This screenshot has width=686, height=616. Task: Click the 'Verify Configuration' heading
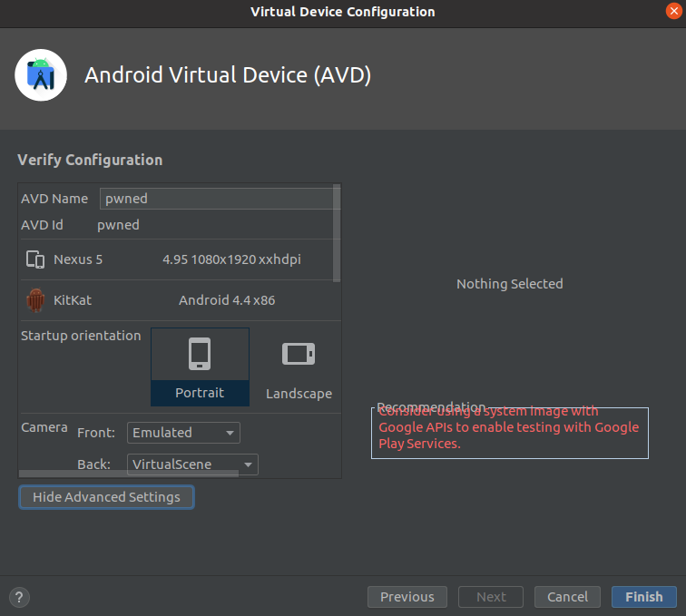coord(90,161)
